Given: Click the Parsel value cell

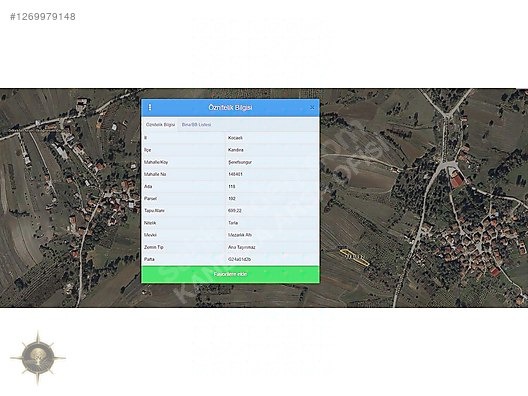Looking at the screenshot, I should tap(271, 198).
